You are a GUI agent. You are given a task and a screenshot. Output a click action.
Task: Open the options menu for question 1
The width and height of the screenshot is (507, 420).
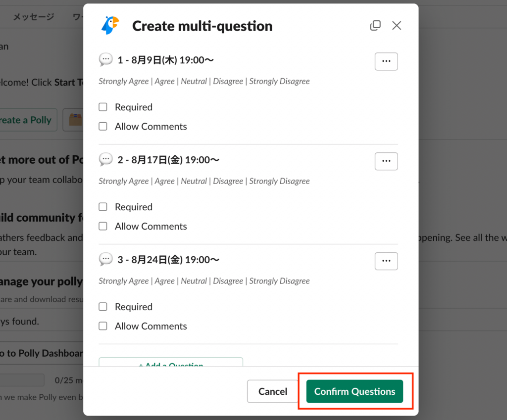coord(386,61)
